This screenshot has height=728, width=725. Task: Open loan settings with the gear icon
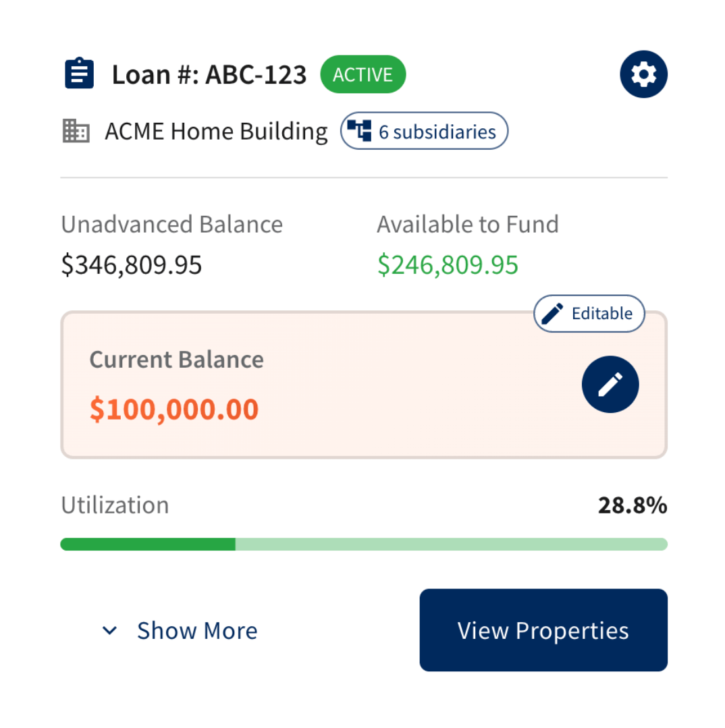coord(643,74)
